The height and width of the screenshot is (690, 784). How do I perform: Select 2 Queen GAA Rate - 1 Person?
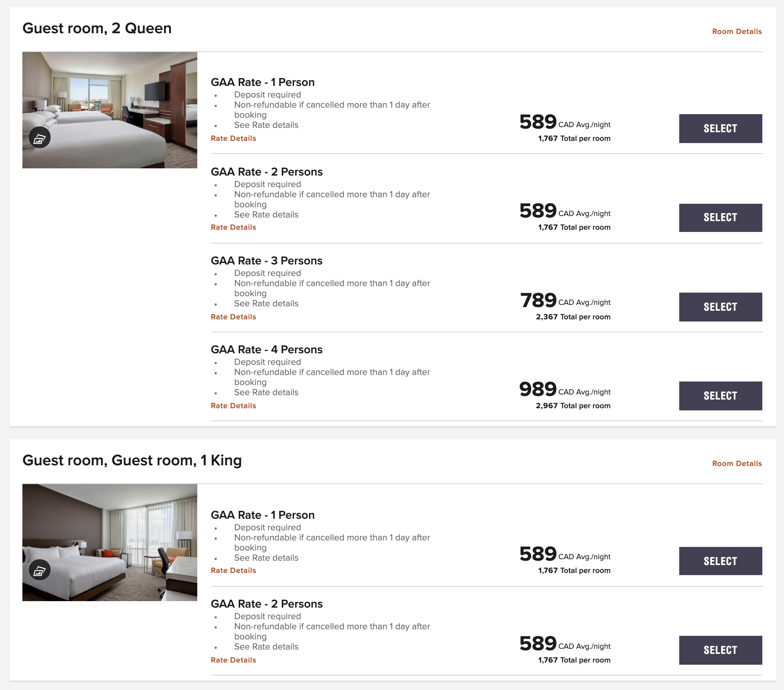coord(720,129)
